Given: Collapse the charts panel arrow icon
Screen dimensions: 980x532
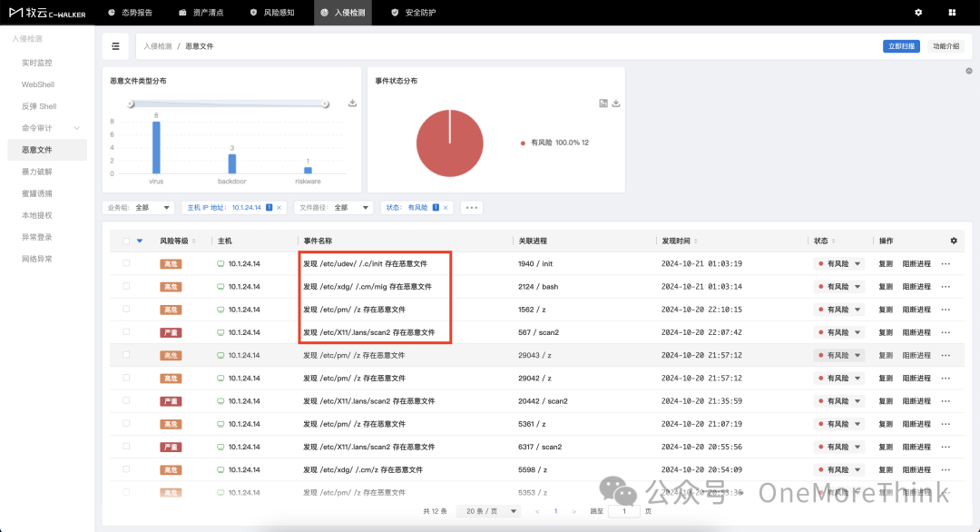Looking at the screenshot, I should click(x=969, y=72).
